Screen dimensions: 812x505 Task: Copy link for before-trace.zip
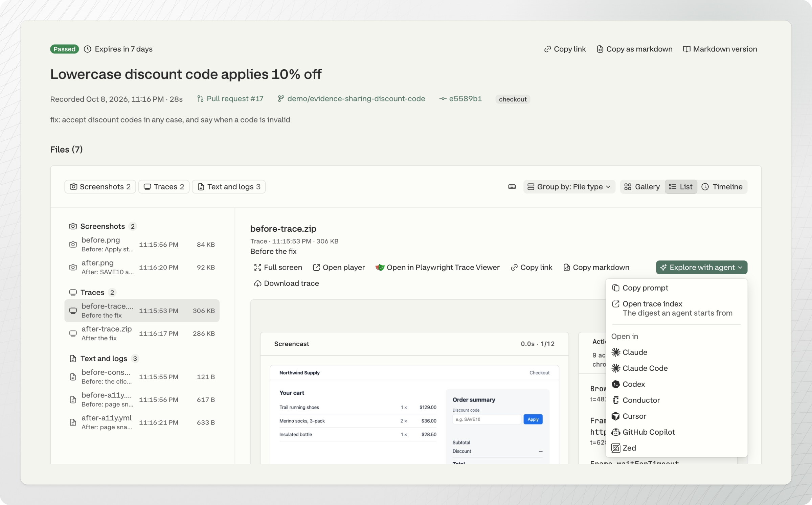coord(531,267)
